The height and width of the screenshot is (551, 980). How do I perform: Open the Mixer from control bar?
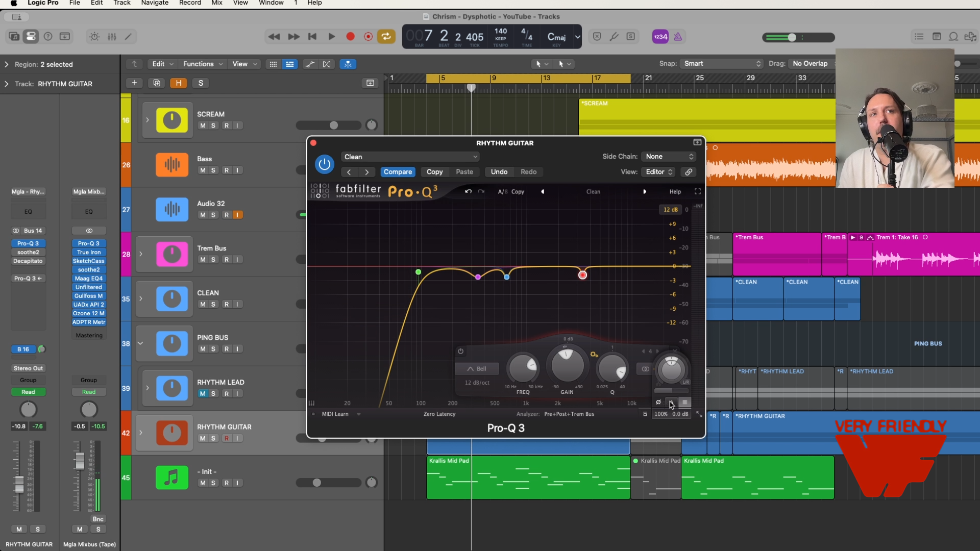(112, 37)
